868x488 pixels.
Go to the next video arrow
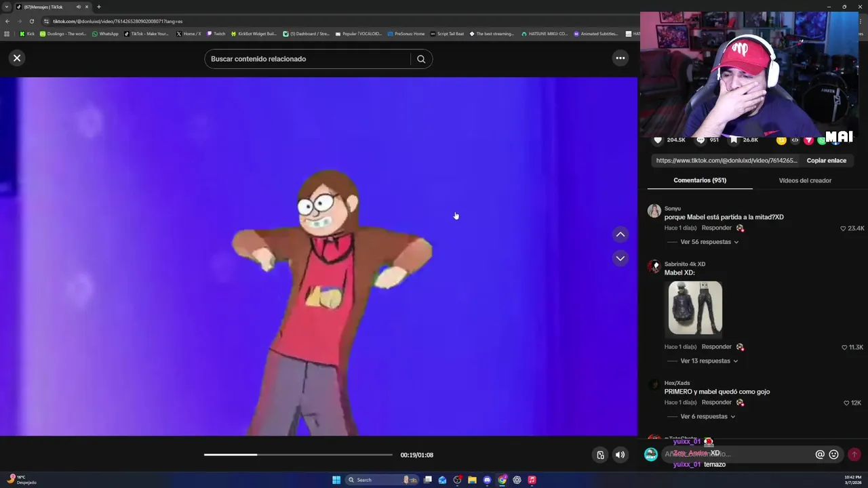click(620, 258)
